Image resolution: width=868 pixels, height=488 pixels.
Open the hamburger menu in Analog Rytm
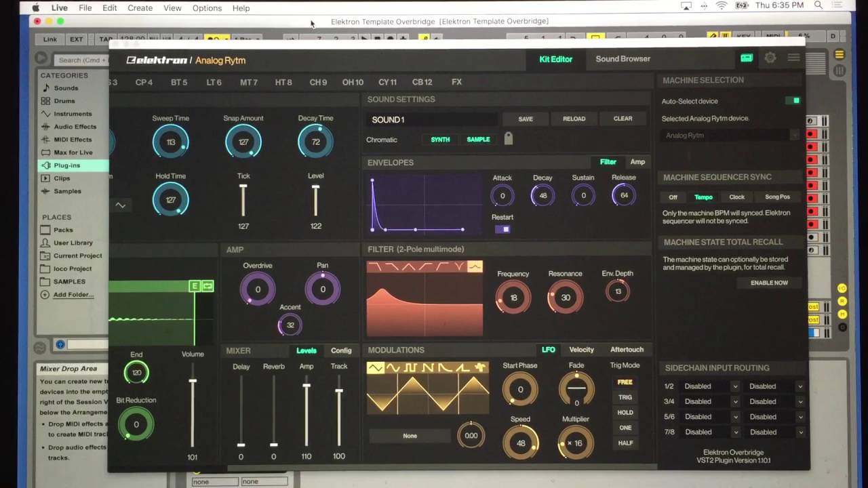[793, 58]
